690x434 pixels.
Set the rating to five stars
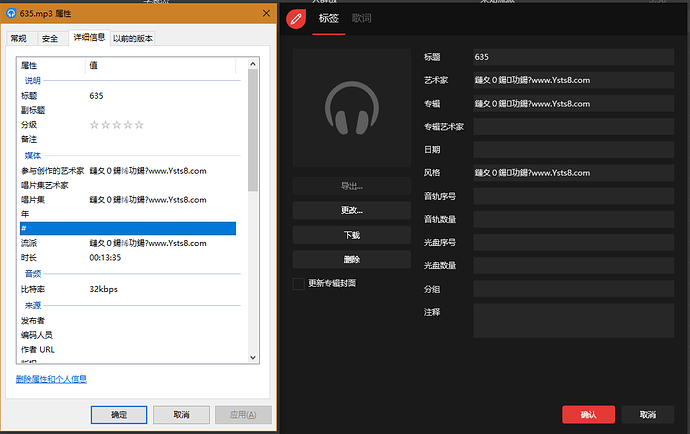[x=139, y=125]
